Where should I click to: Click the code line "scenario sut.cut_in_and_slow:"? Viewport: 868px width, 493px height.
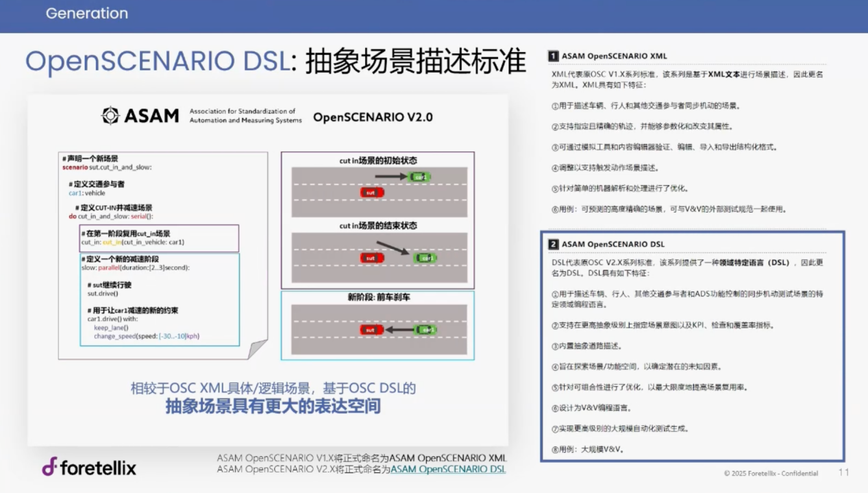[106, 167]
